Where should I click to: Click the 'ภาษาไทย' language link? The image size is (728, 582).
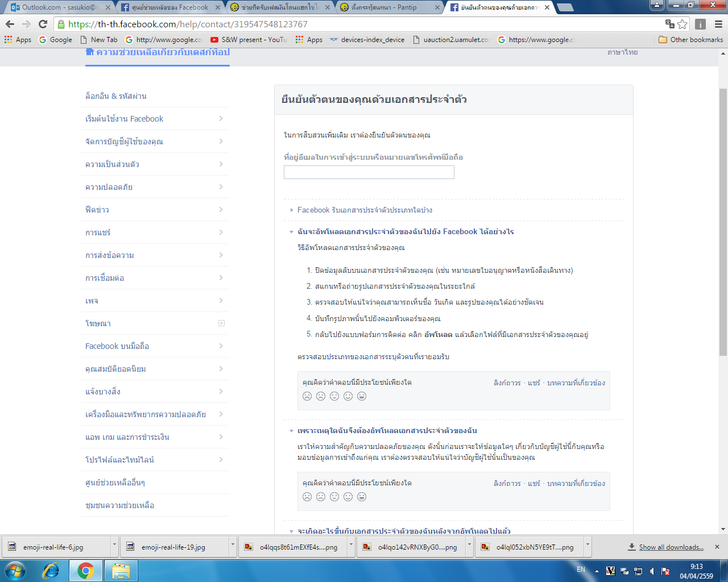(x=623, y=52)
